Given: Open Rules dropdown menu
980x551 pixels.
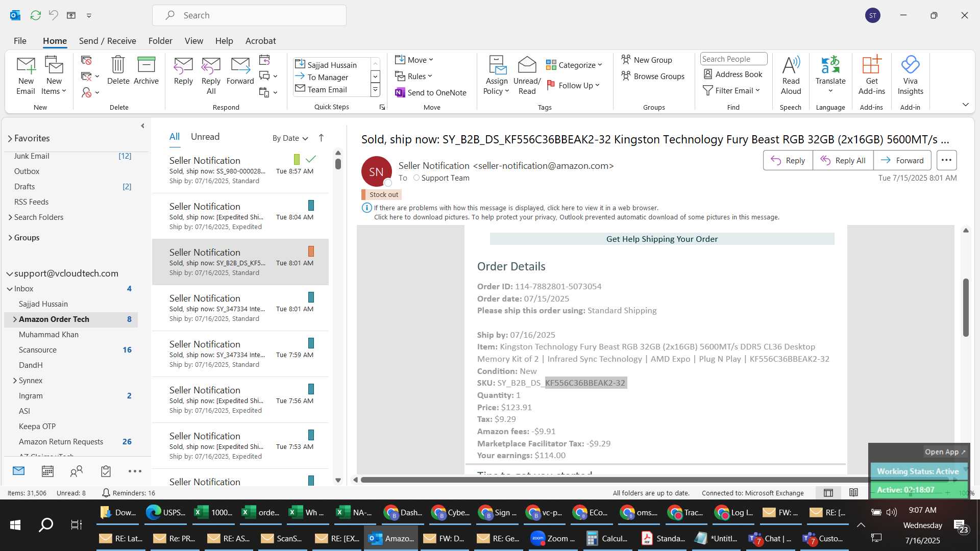Looking at the screenshot, I should 413,76.
